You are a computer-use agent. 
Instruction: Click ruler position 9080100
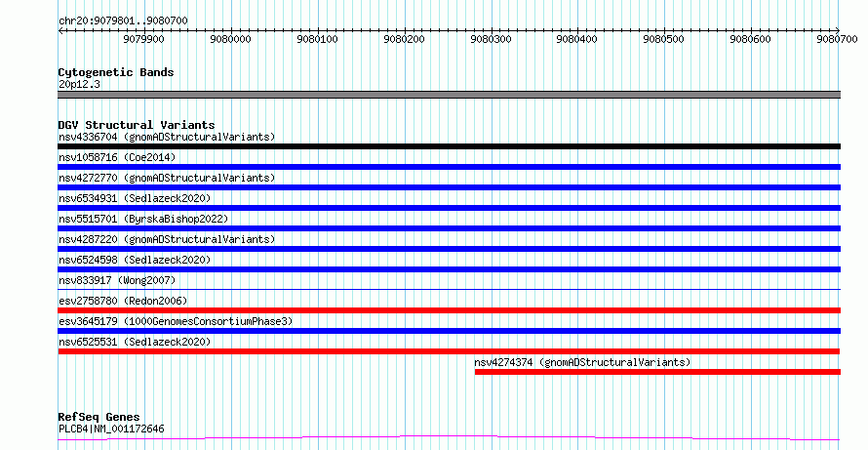tap(317, 39)
